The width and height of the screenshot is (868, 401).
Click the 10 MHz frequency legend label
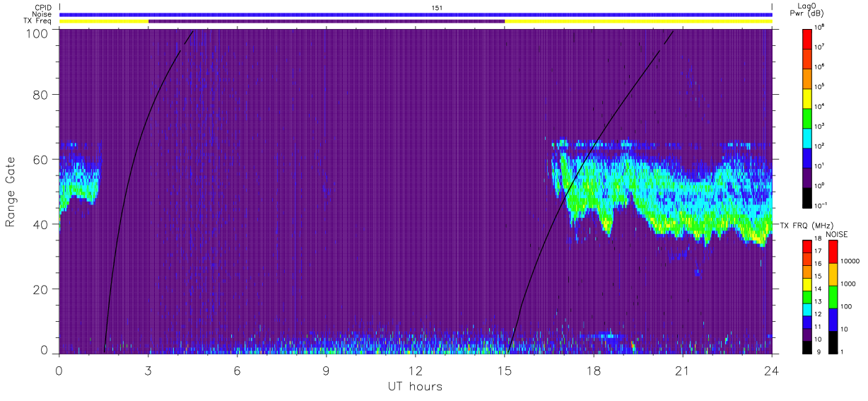point(819,339)
